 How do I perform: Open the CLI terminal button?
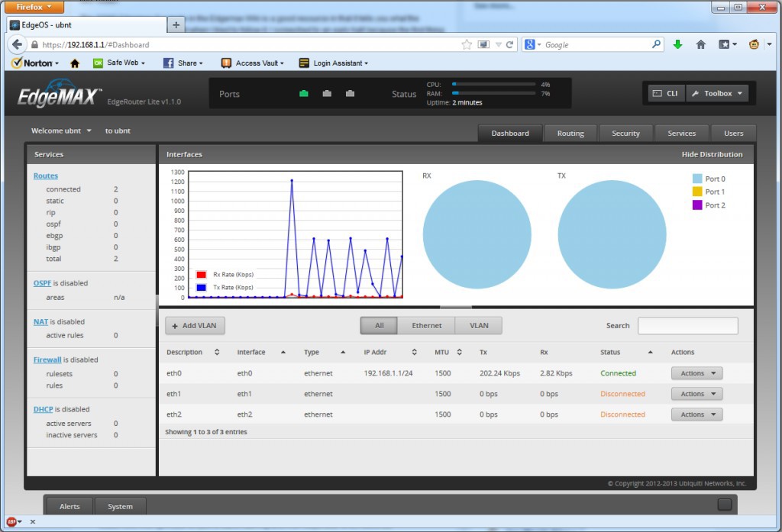click(665, 94)
